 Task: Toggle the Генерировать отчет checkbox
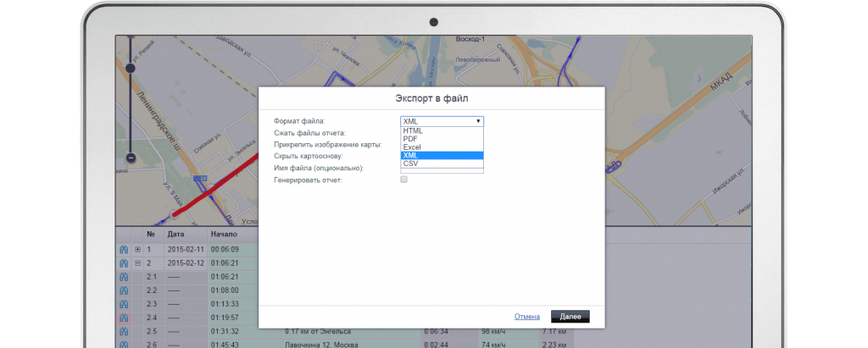tap(404, 180)
